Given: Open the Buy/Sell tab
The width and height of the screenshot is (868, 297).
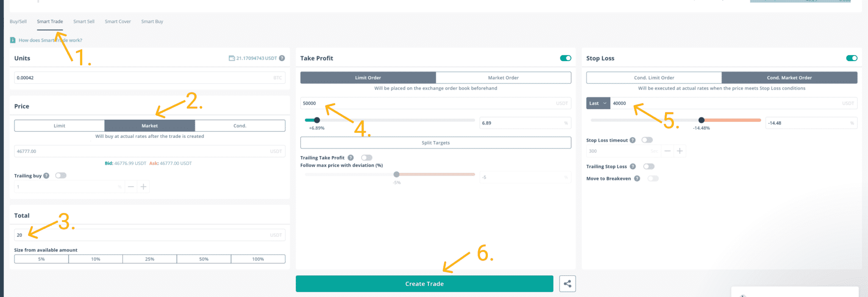Looking at the screenshot, I should pyautogui.click(x=18, y=22).
